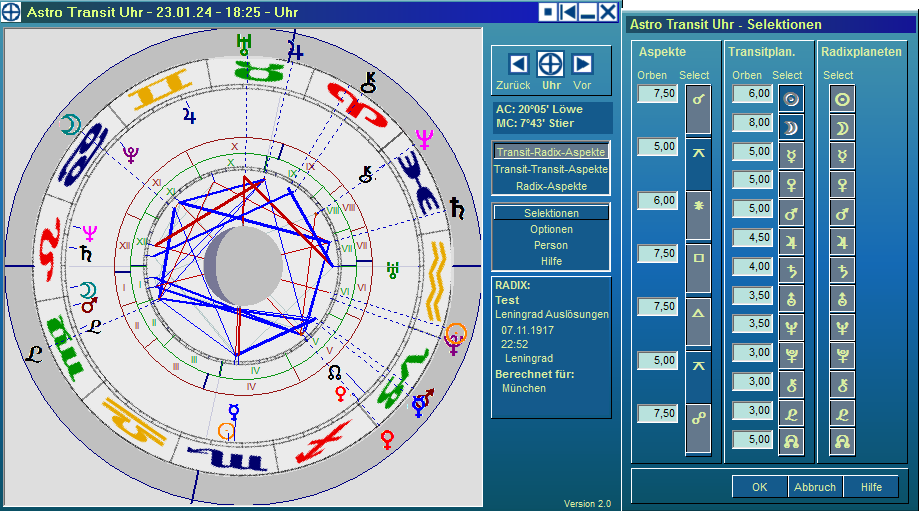Click the sextile orb field showing 6,00
The width and height of the screenshot is (923, 511).
click(x=658, y=200)
